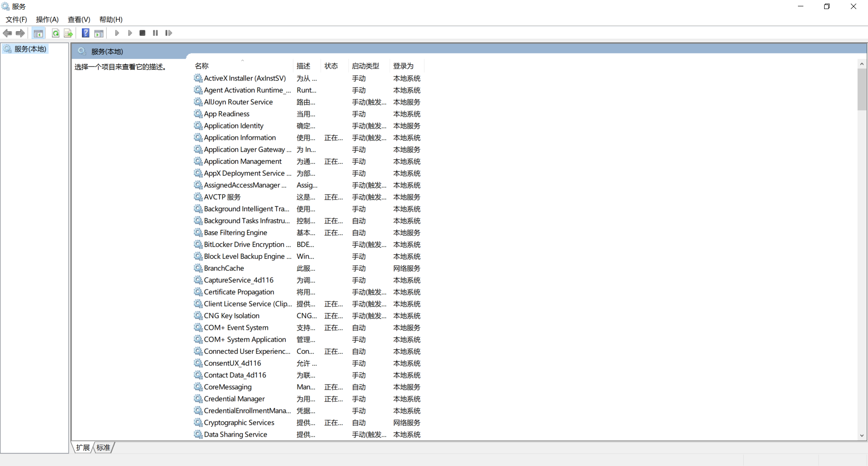Select the CaptureService_4d116 row
Viewport: 868px width, 466px height.
(309, 280)
